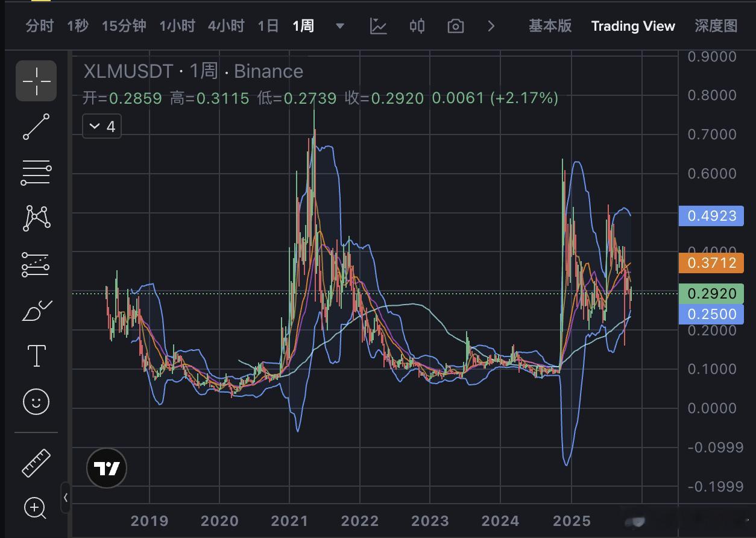
Task: Select the XABCD pattern tool
Action: pos(36,217)
